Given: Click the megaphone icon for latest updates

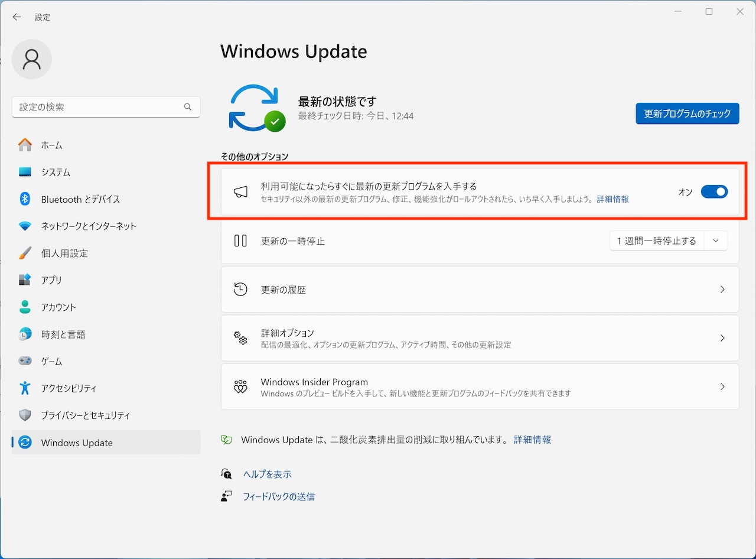Looking at the screenshot, I should tap(240, 192).
